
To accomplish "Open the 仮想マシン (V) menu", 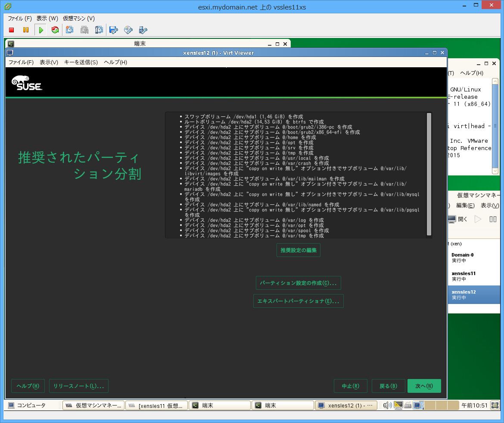I will [x=79, y=19].
